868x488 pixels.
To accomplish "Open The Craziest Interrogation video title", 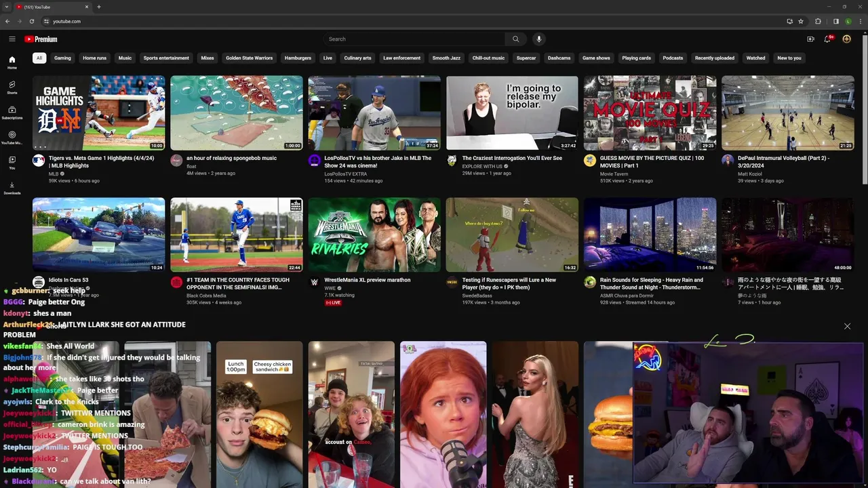I will point(512,158).
